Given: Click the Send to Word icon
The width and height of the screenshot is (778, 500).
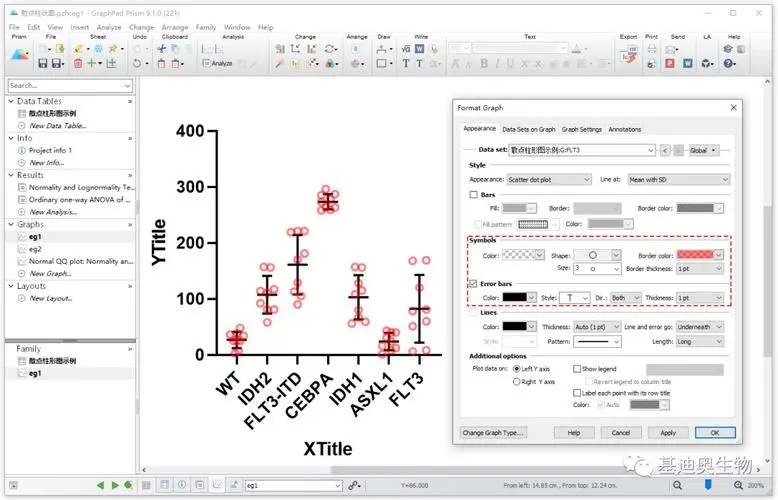Looking at the screenshot, I should pos(688,63).
